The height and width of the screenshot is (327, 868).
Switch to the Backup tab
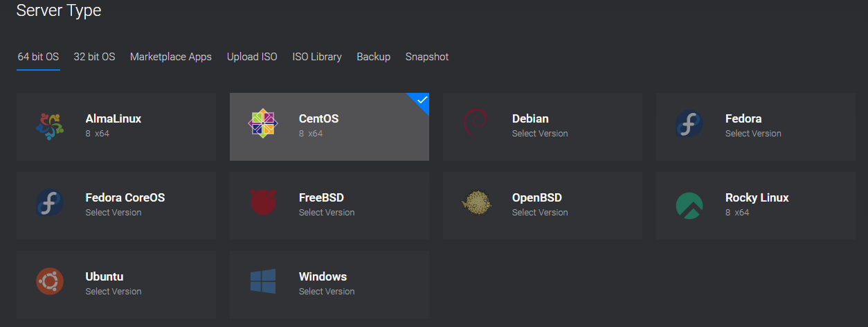(x=374, y=57)
